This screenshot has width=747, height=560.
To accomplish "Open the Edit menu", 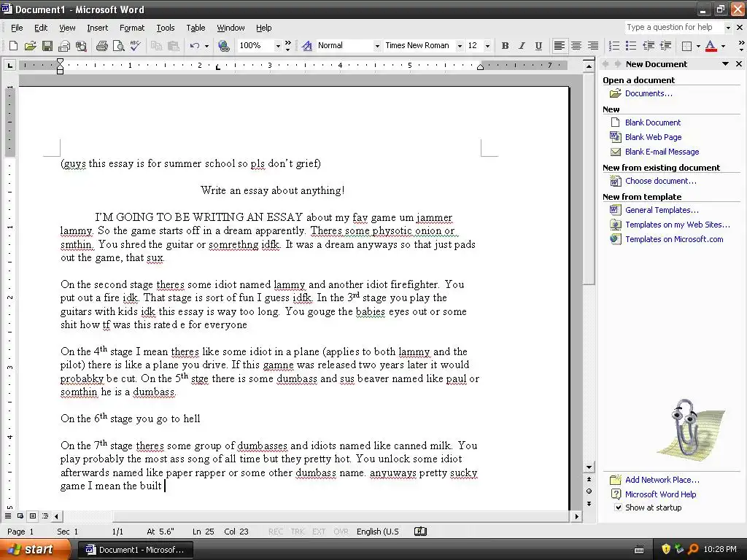I will (x=41, y=28).
